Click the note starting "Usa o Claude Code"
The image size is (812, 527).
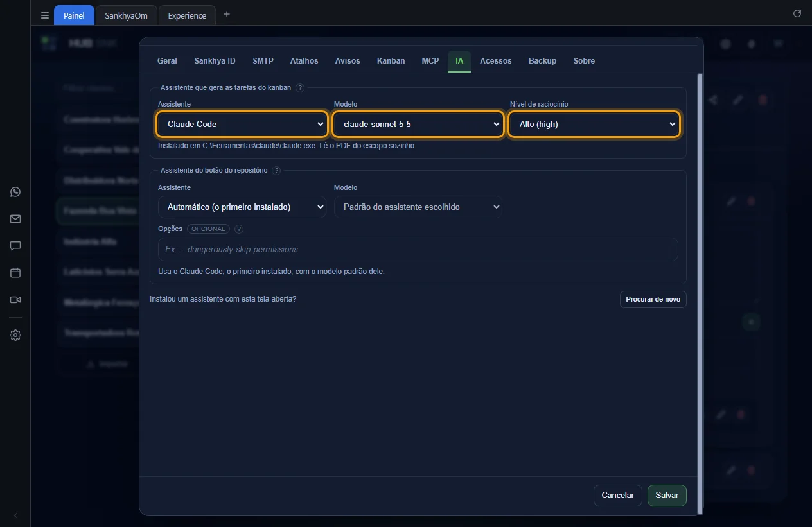coord(271,272)
